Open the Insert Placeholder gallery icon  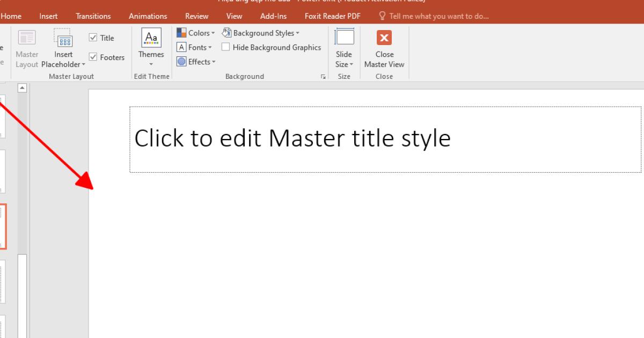pyautogui.click(x=64, y=42)
